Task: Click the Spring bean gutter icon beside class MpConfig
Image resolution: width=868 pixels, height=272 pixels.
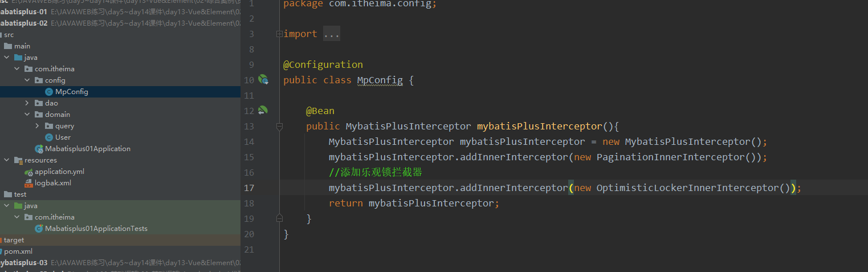Action: pyautogui.click(x=263, y=80)
